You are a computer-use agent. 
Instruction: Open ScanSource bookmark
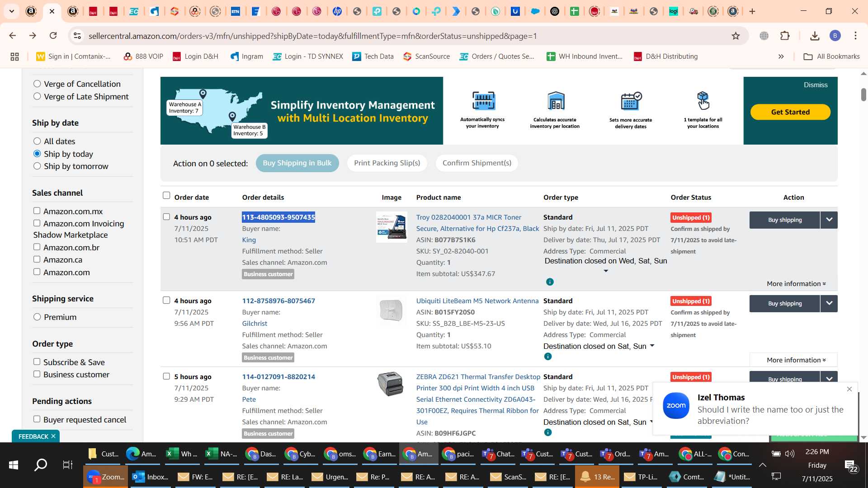427,56
